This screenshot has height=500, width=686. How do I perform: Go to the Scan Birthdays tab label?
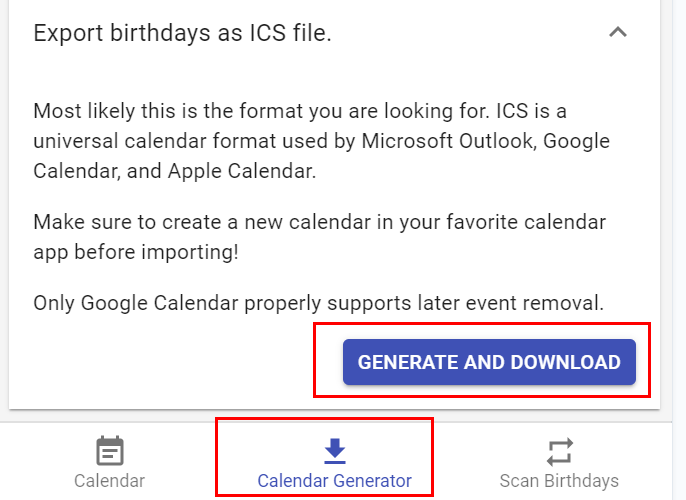(x=560, y=481)
